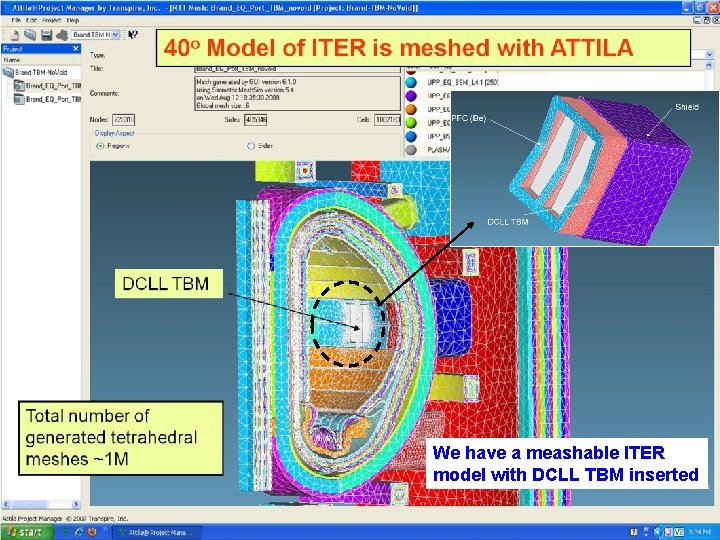Click the Nodes count field
This screenshot has width=720, height=540.
[124, 120]
